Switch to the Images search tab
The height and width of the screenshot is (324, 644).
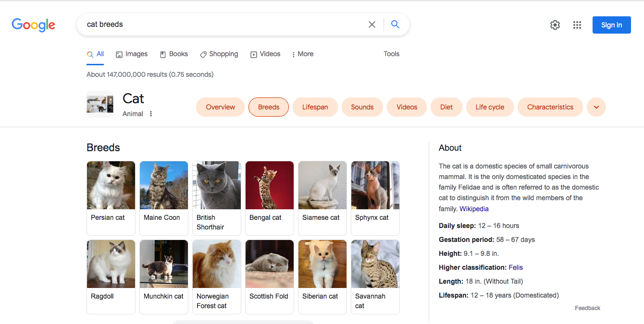pos(131,54)
